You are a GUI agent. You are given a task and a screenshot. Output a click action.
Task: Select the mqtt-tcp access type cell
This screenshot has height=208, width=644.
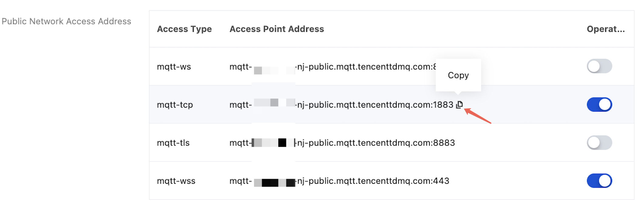(x=175, y=105)
